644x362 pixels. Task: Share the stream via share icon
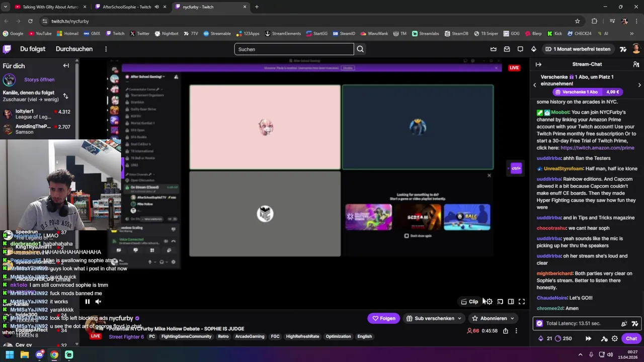(x=505, y=331)
